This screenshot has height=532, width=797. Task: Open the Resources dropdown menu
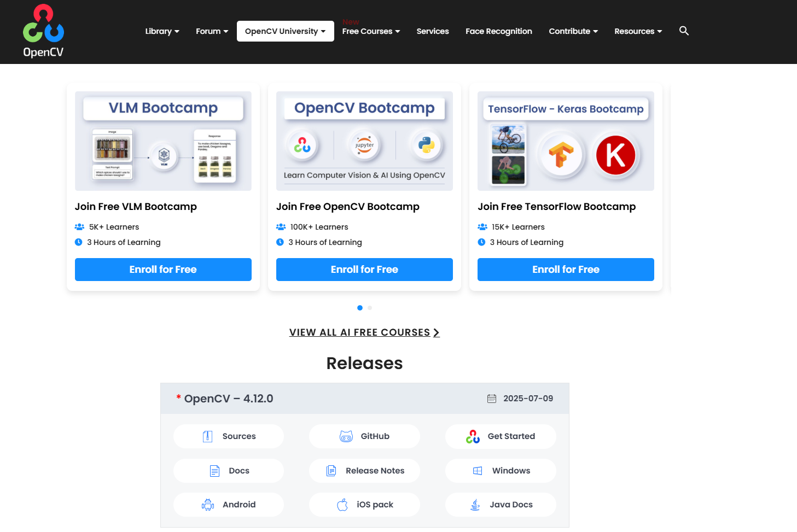pos(638,31)
